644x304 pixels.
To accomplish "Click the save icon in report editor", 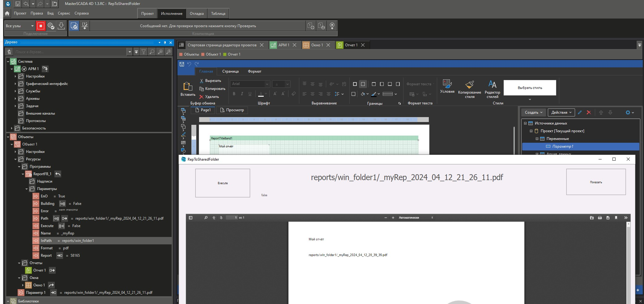I will pos(182,64).
